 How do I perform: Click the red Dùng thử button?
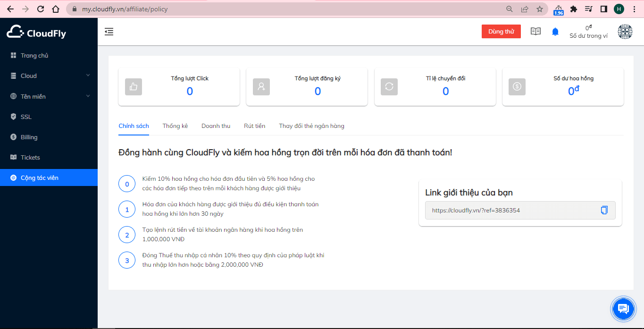click(x=501, y=32)
